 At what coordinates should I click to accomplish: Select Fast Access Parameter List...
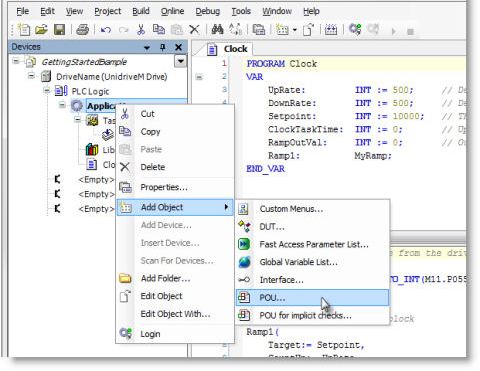[312, 244]
